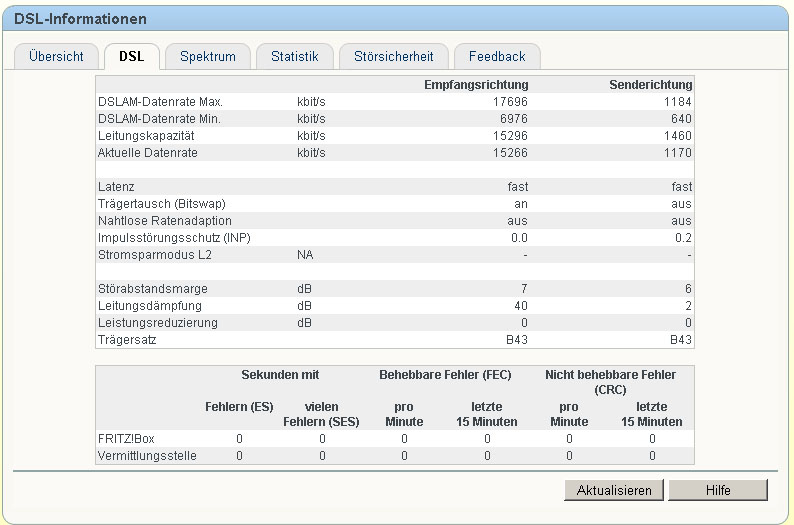Select the NA value for Stromsparmodus

(305, 255)
